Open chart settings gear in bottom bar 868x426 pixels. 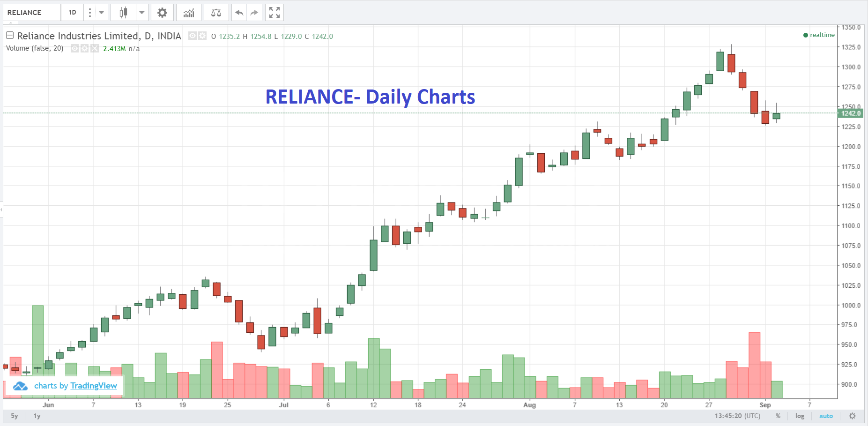point(852,416)
